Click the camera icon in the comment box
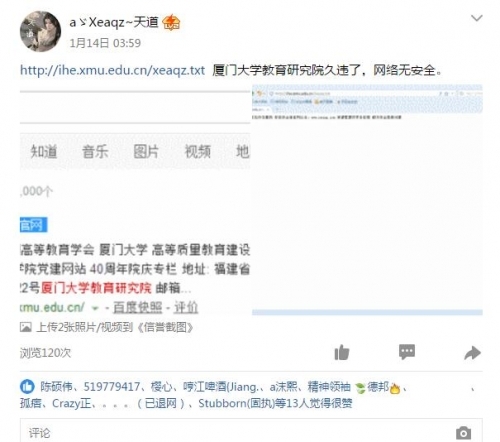Image resolution: width=500 pixels, height=442 pixels. [x=463, y=433]
